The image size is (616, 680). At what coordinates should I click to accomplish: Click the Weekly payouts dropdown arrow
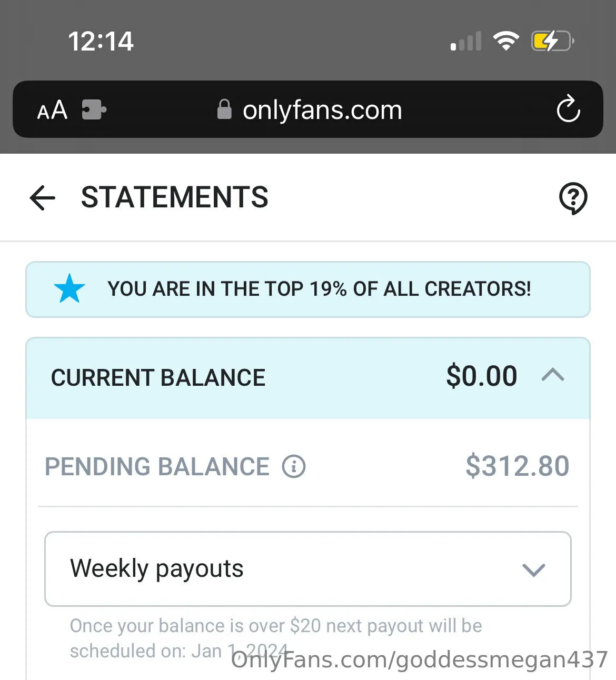533,570
